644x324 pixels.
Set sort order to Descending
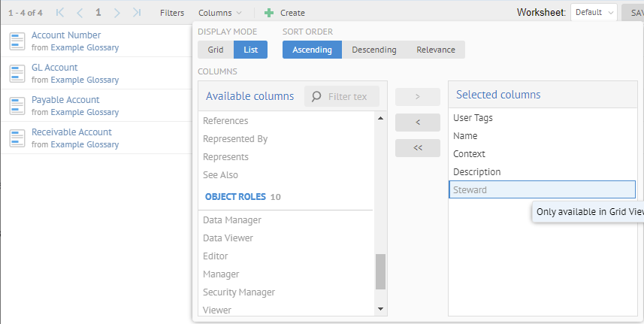(x=374, y=50)
